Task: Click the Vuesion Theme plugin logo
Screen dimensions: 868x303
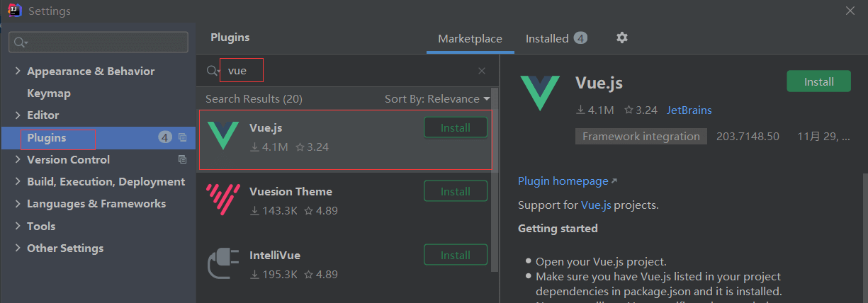Action: click(x=222, y=200)
